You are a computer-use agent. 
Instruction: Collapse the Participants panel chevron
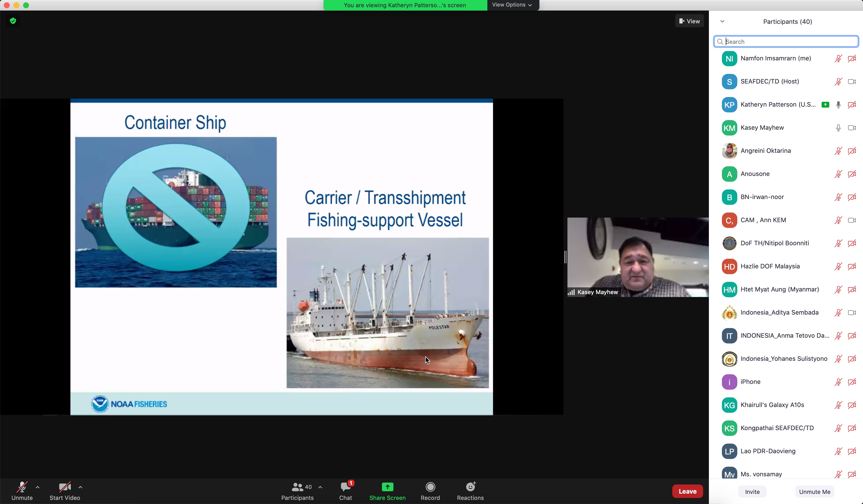[x=722, y=22]
